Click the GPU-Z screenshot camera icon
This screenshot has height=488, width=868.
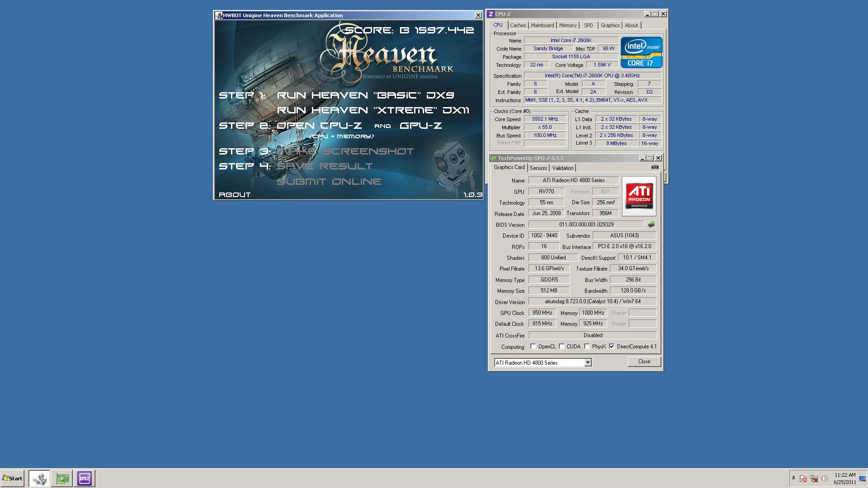coord(655,167)
